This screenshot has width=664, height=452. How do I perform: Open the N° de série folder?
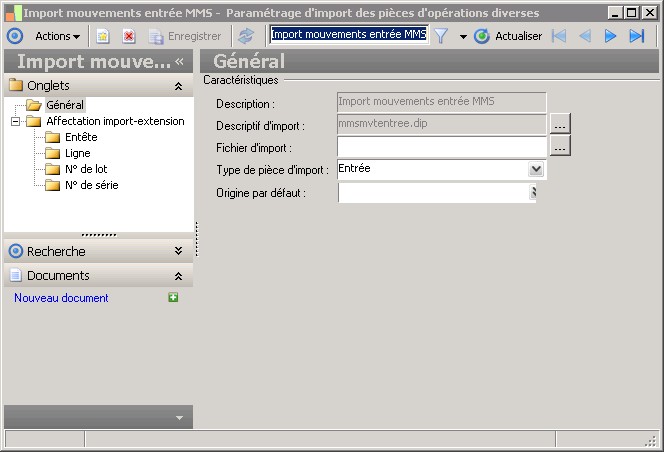tap(91, 185)
